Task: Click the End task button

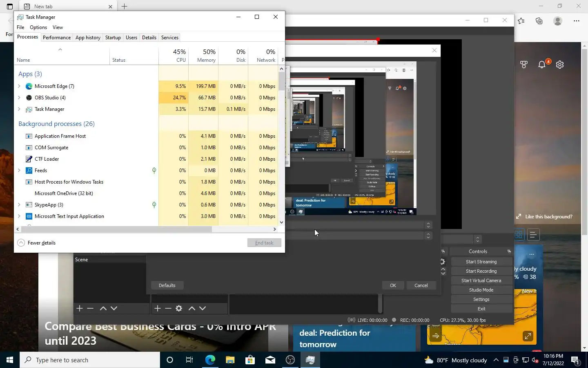Action: pyautogui.click(x=264, y=243)
